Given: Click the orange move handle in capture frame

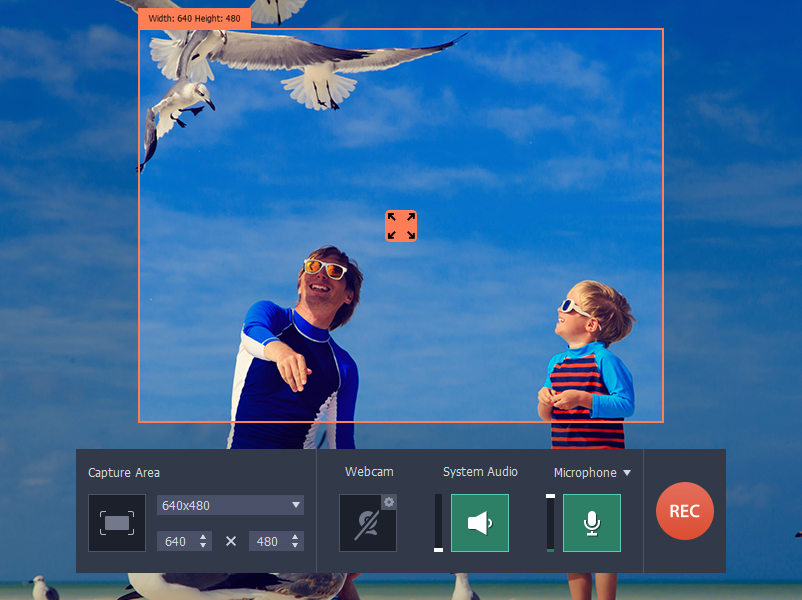Looking at the screenshot, I should pos(400,226).
